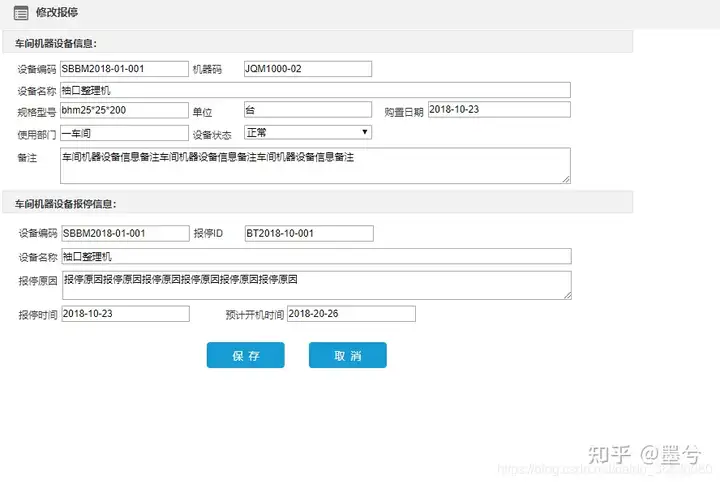The image size is (720, 484).
Task: Click the 机器码 label
Action: (x=207, y=69)
